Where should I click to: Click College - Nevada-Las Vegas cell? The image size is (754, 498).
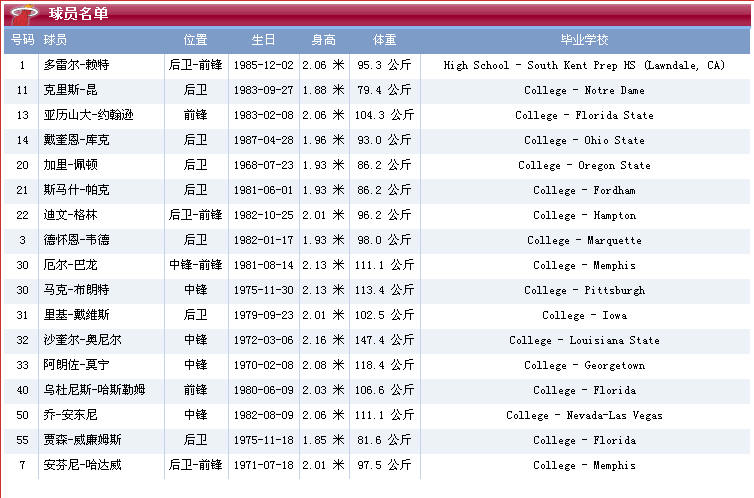click(584, 415)
